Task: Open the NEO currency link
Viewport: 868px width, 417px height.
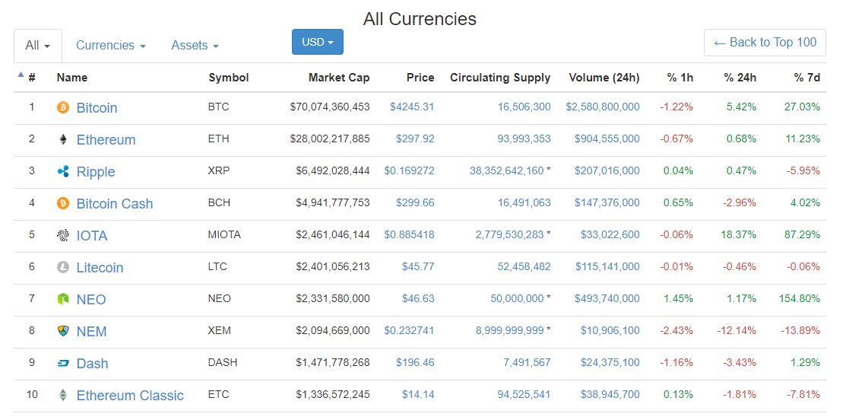Action: coord(90,300)
